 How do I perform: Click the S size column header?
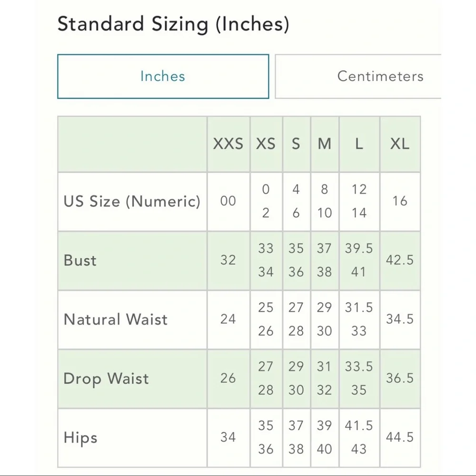(296, 144)
